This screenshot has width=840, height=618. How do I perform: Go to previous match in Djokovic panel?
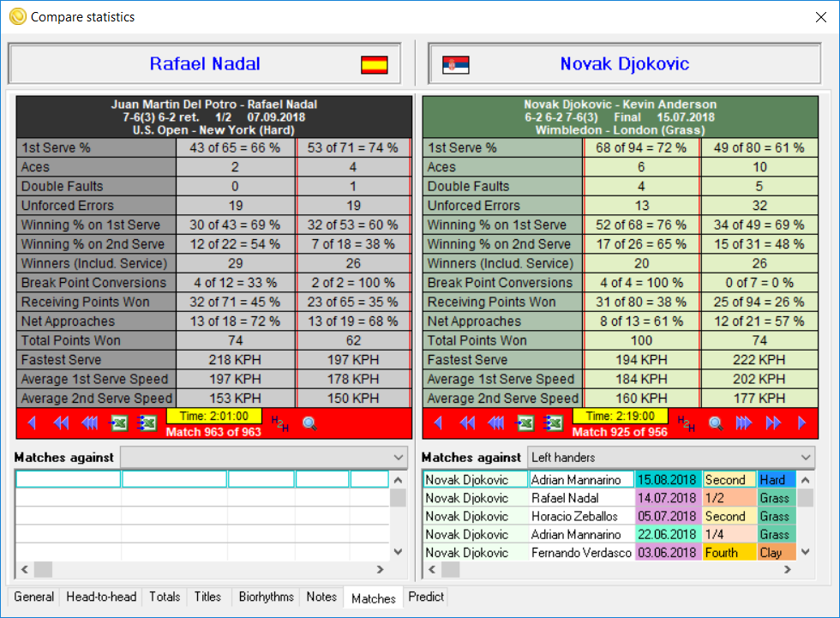[438, 423]
